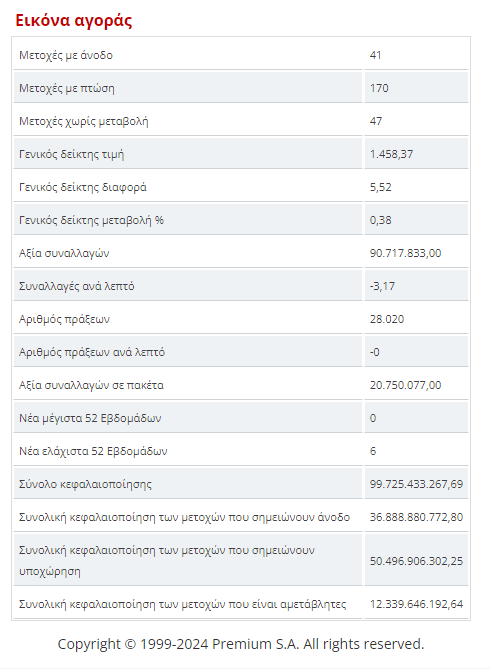Click the Premium S.A. copyright text
Viewport: 490px width, 669px height.
(x=241, y=644)
